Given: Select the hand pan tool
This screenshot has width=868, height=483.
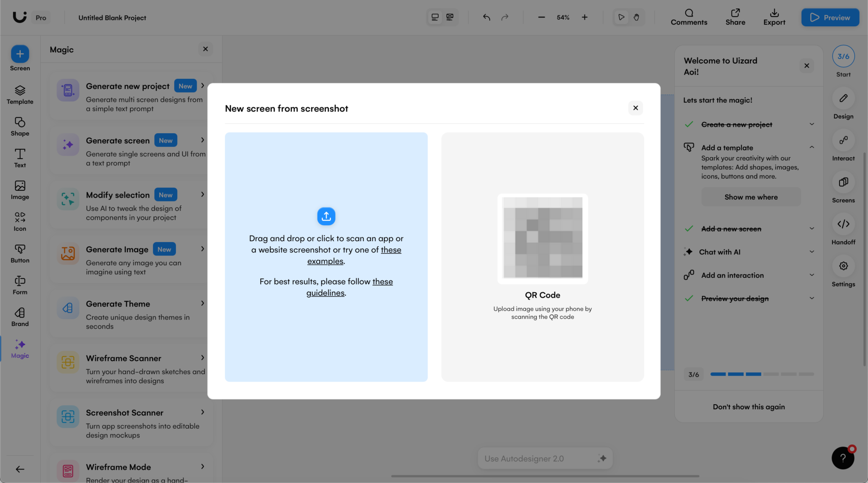Looking at the screenshot, I should coord(636,17).
